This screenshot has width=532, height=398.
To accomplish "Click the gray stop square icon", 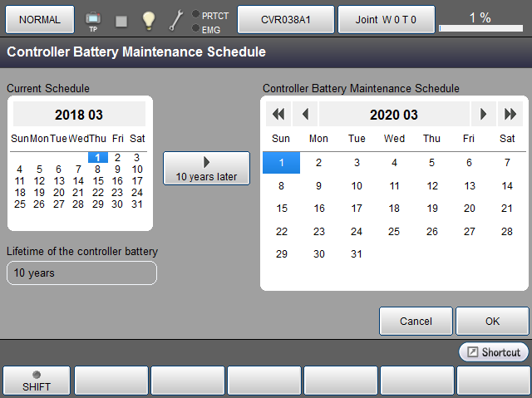I will click(x=121, y=20).
